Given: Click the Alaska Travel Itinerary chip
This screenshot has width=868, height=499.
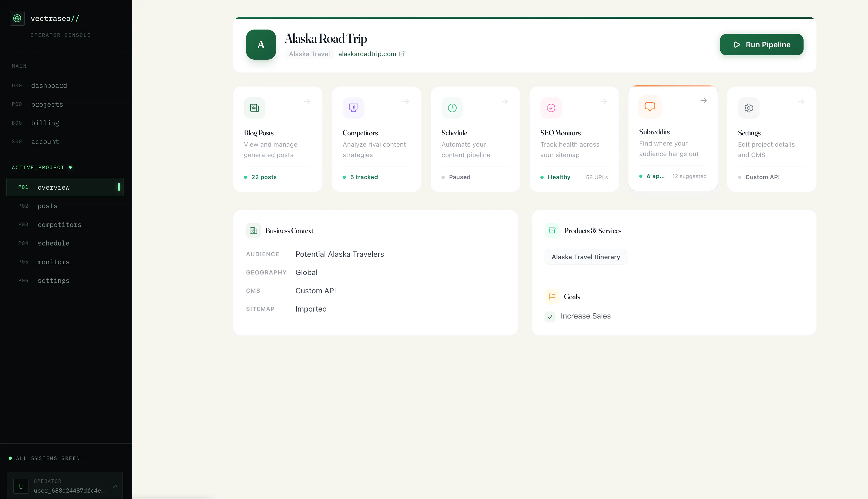Looking at the screenshot, I should [x=586, y=257].
